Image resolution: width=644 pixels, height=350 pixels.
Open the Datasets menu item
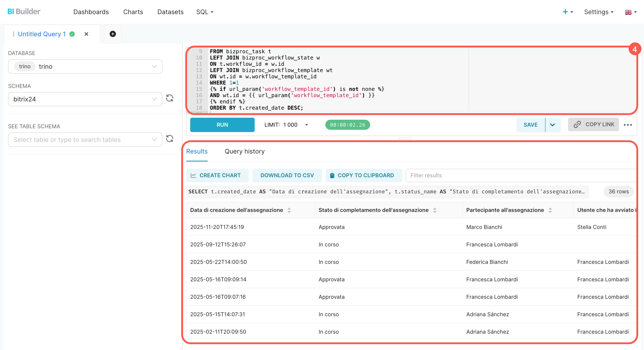coord(170,12)
